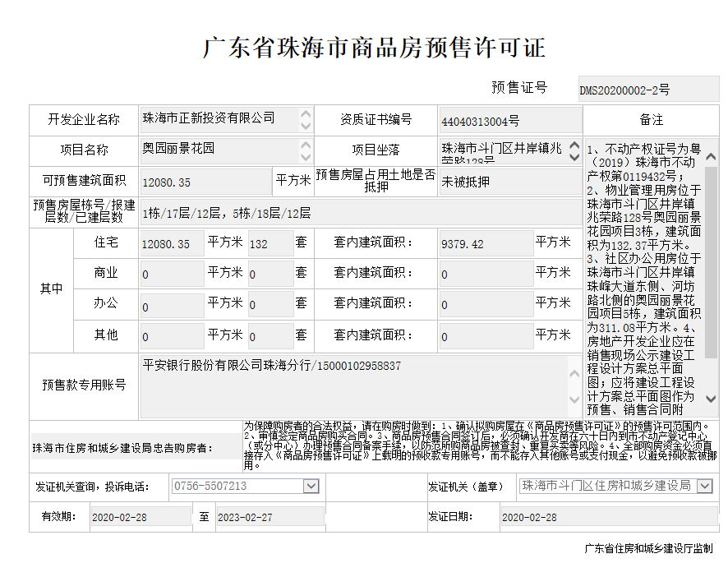Expand the 发证机关 issuing authority dropdown
Screen dimensions: 728x563
click(705, 486)
